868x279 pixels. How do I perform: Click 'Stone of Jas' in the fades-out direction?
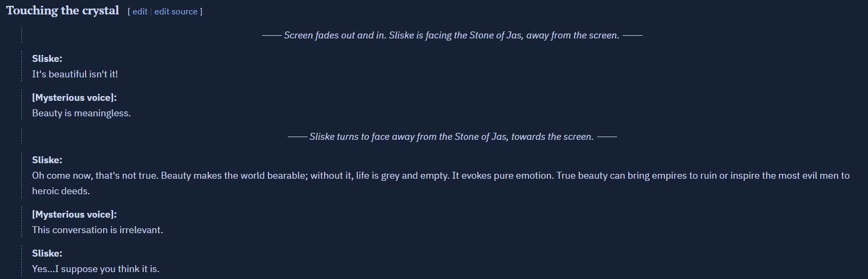click(x=495, y=35)
